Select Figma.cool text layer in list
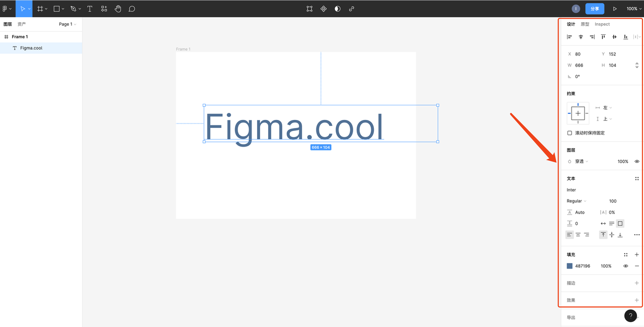The image size is (644, 327). point(31,48)
